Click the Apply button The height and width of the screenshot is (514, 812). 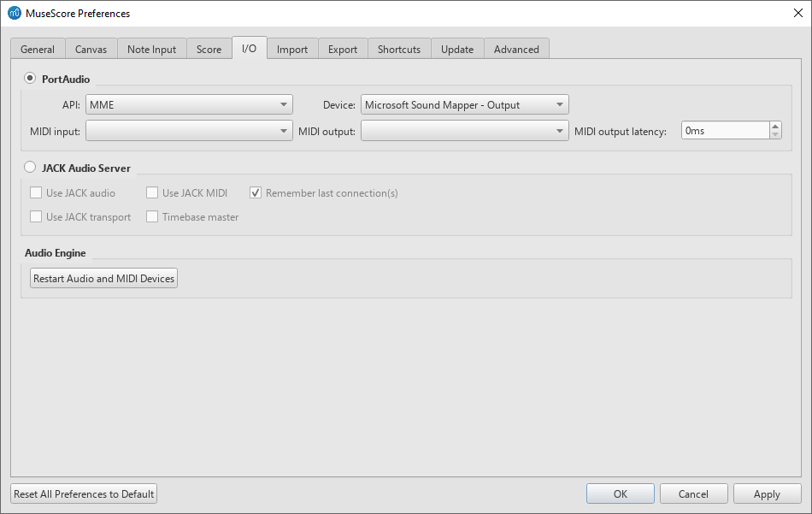click(767, 494)
